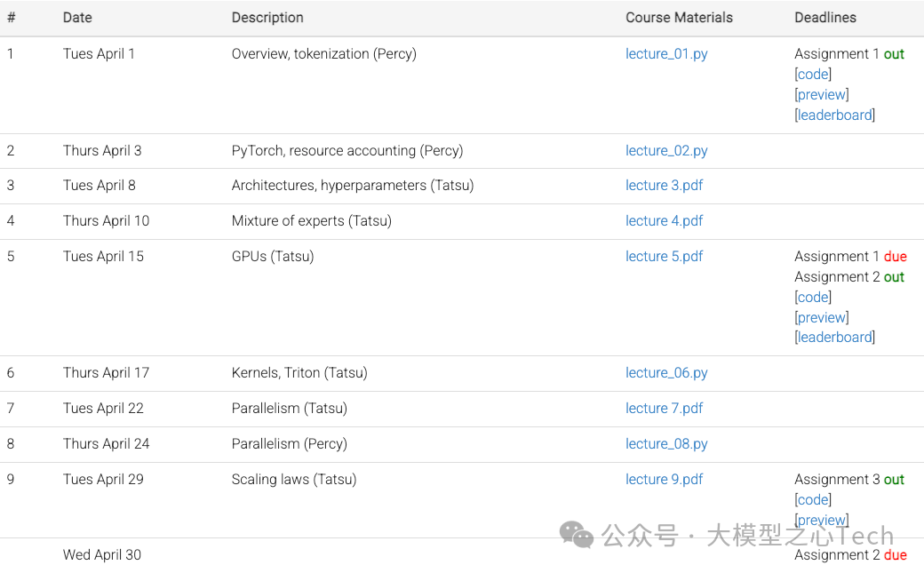Click the Course Materials column header
The width and height of the screenshot is (924, 573).
pyautogui.click(x=679, y=18)
